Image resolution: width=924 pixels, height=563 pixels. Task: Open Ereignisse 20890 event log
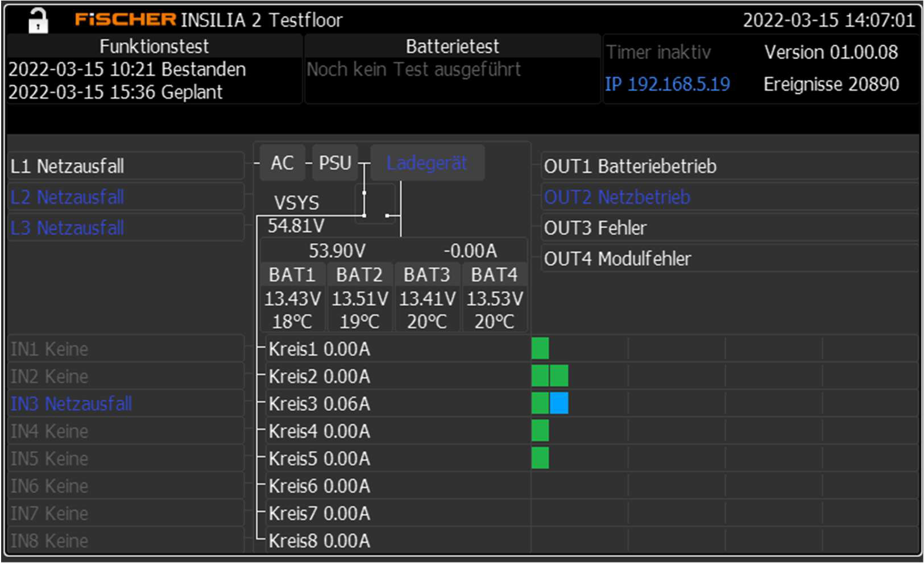click(831, 84)
